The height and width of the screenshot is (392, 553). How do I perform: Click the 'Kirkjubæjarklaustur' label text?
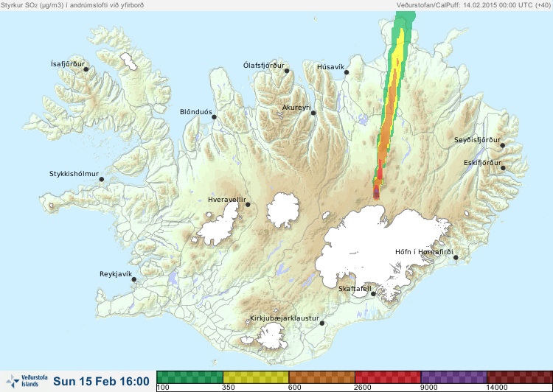pyautogui.click(x=285, y=318)
